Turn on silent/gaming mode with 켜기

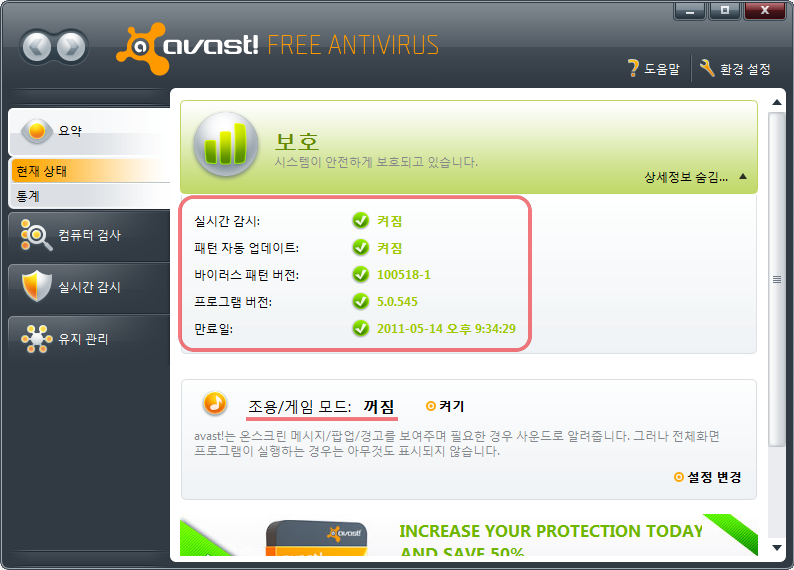(x=445, y=406)
